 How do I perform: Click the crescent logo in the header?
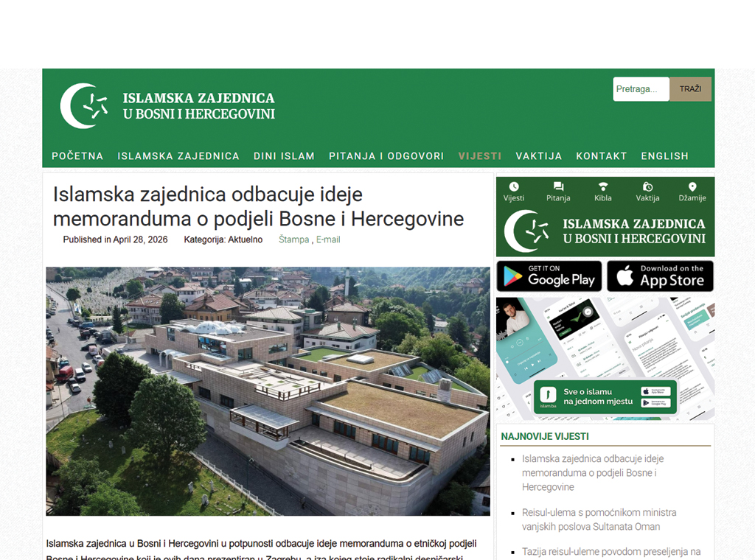84,106
